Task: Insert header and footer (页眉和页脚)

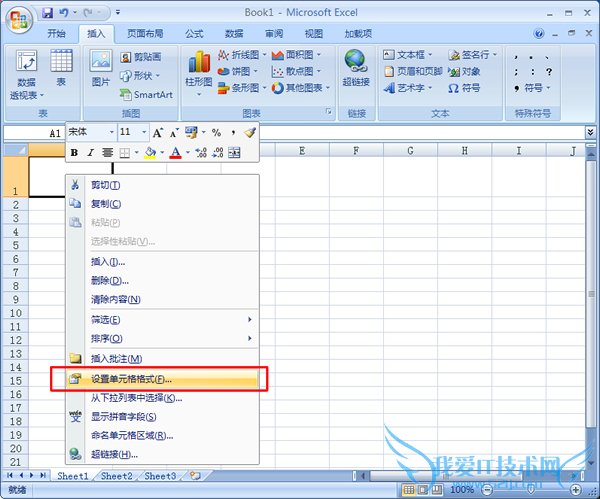Action: (413, 72)
